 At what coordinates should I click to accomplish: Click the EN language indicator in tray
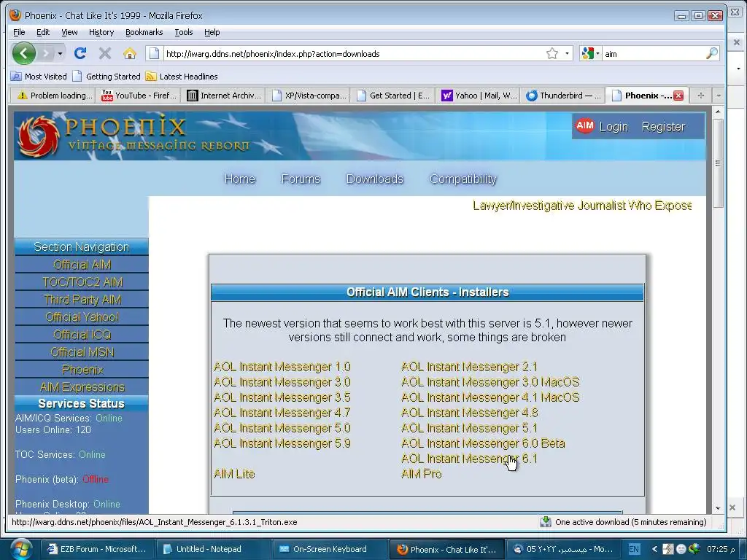click(634, 549)
